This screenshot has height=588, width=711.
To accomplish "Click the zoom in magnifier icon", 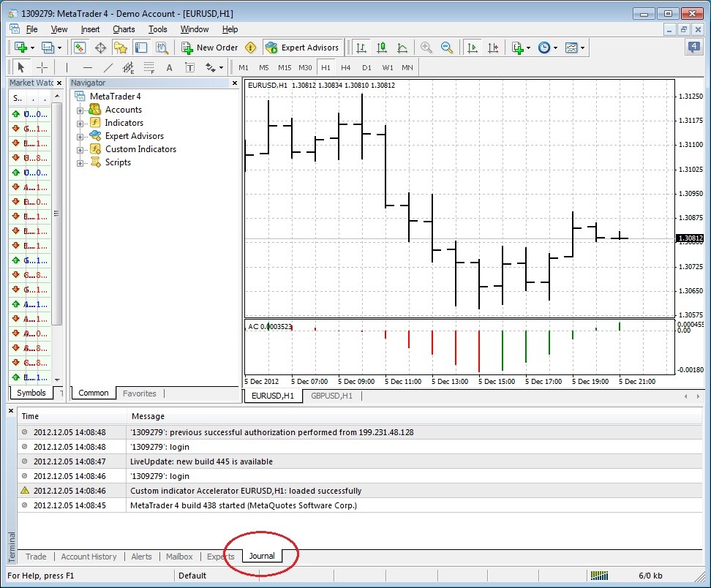I will tap(426, 47).
